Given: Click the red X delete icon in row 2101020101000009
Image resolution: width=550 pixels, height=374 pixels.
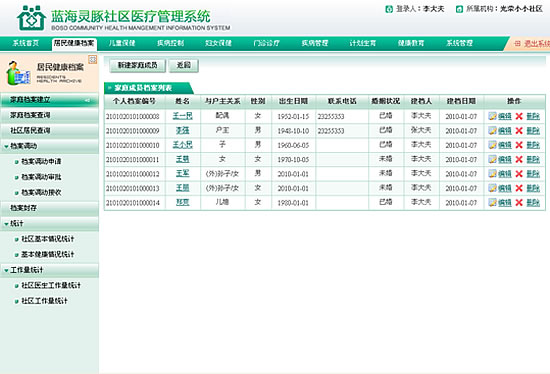Looking at the screenshot, I should (x=519, y=131).
